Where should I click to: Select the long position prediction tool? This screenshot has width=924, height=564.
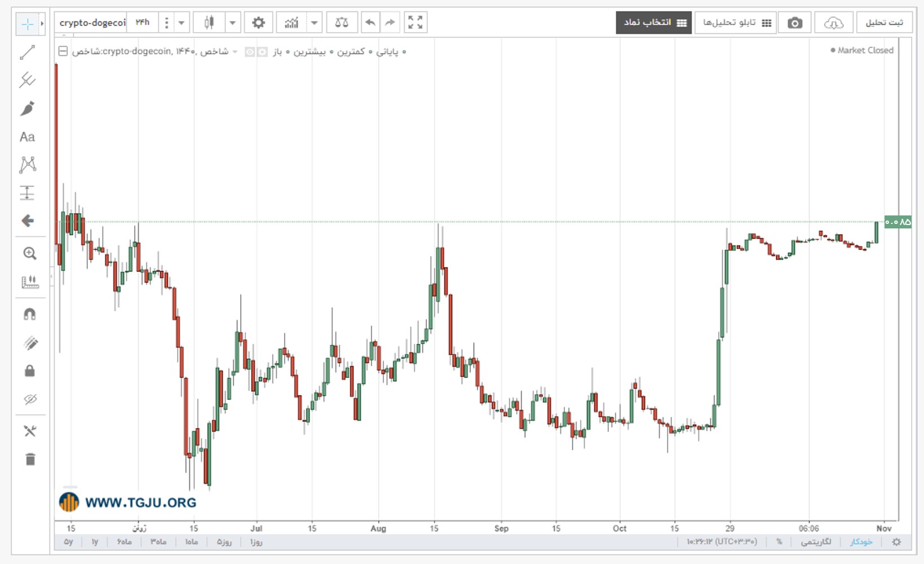click(27, 193)
